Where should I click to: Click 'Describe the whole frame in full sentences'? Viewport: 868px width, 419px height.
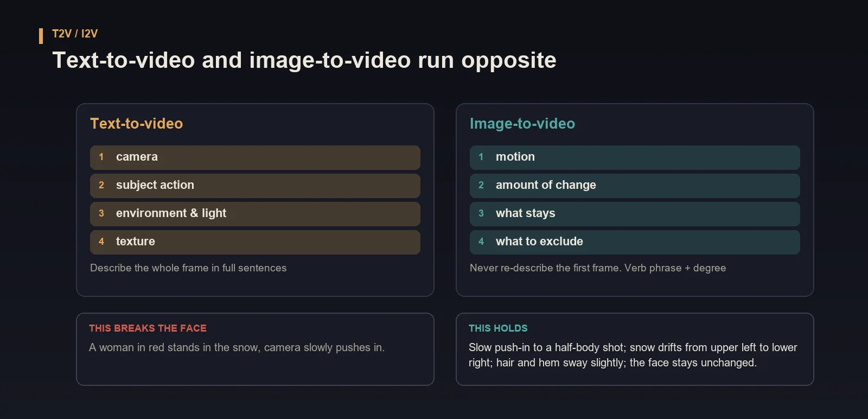coord(188,268)
